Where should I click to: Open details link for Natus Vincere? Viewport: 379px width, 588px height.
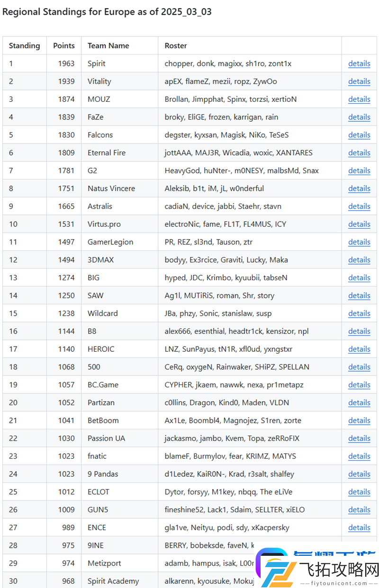[x=359, y=188]
